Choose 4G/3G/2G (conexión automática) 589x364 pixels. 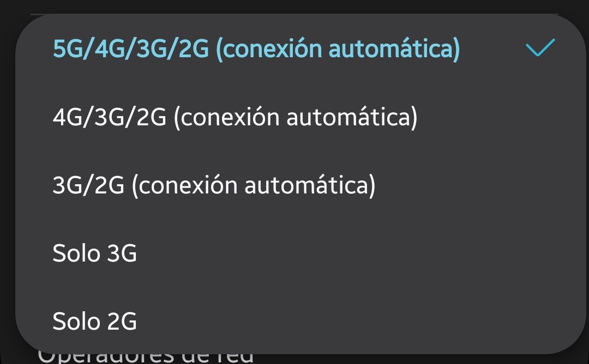tap(235, 118)
